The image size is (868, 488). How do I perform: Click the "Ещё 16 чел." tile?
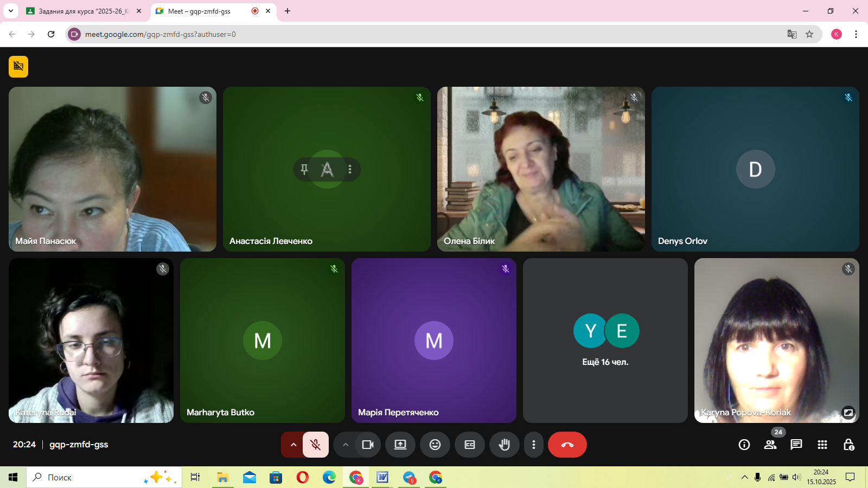(x=605, y=341)
